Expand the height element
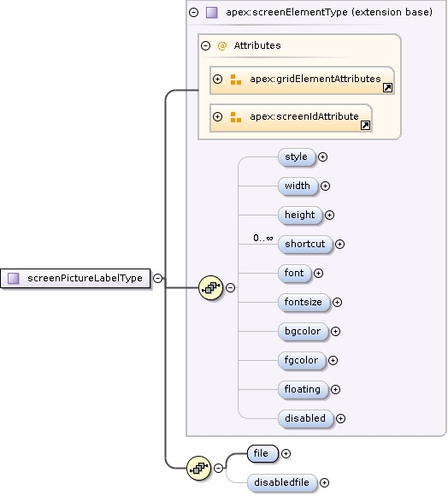This screenshot has width=448, height=496. point(330,216)
